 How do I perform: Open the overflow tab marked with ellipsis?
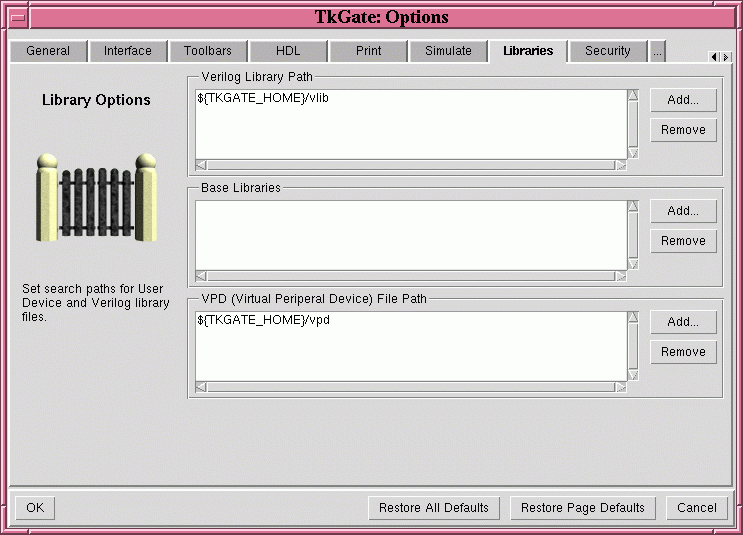pos(657,51)
